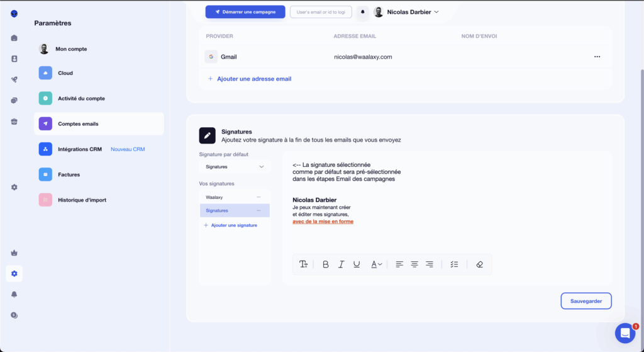Align signature text right

[430, 264]
